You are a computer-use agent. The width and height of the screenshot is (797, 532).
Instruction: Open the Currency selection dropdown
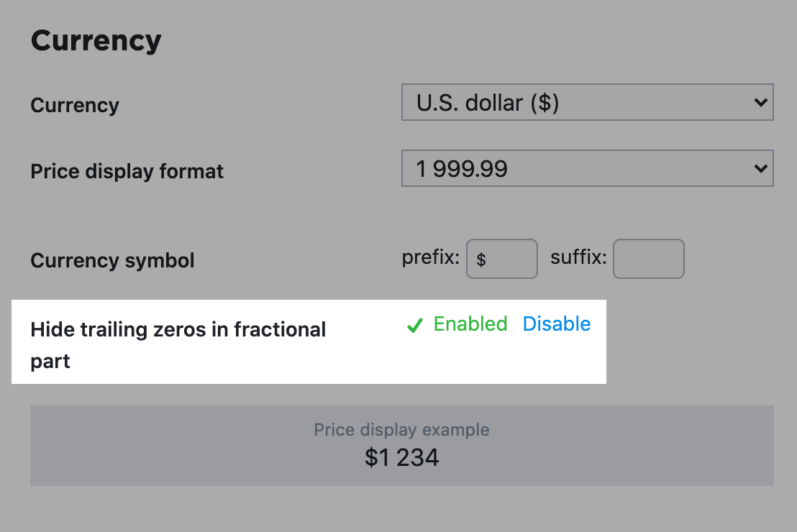coord(588,102)
